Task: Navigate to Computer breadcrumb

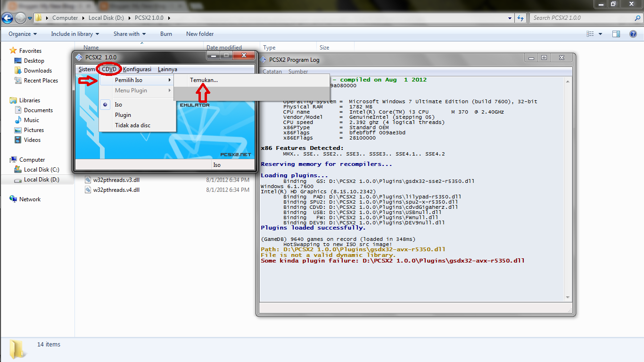Action: (x=65, y=18)
